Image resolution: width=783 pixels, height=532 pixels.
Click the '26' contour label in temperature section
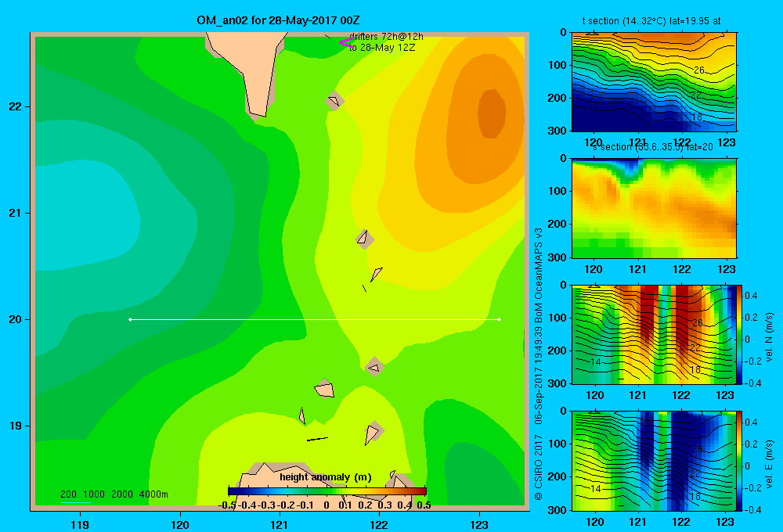click(x=699, y=70)
